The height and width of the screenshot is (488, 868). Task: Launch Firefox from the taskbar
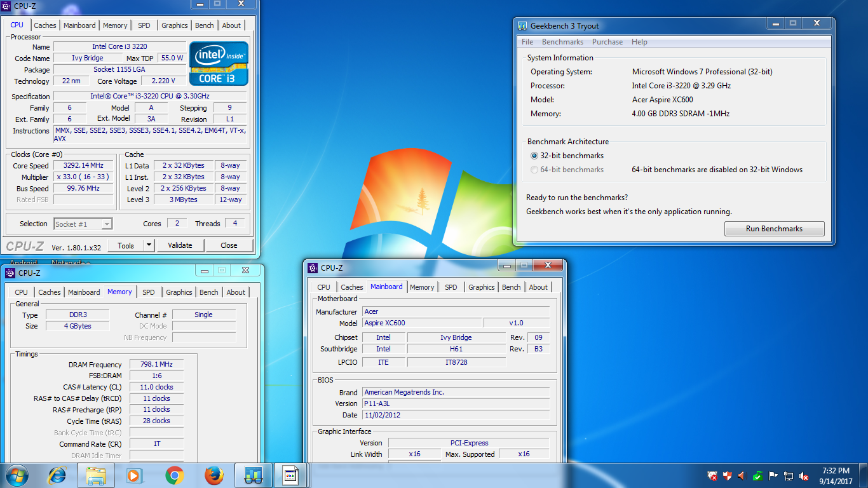214,475
